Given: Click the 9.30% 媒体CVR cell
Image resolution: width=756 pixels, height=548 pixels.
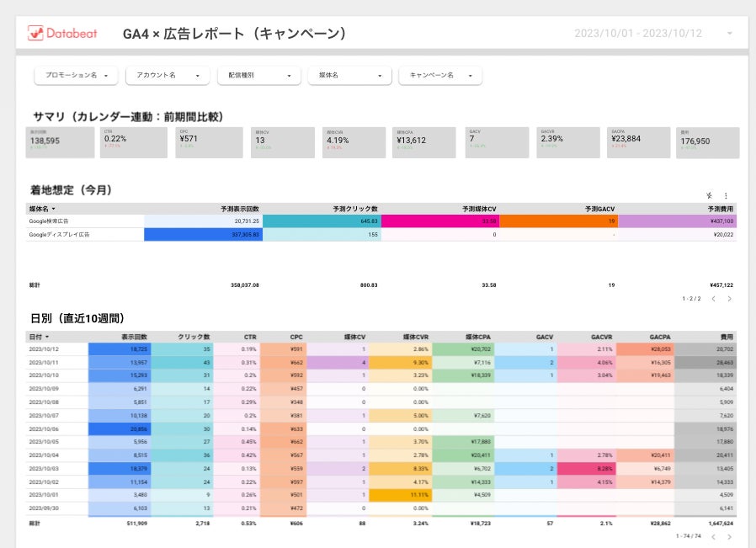Looking at the screenshot, I should click(x=401, y=363).
